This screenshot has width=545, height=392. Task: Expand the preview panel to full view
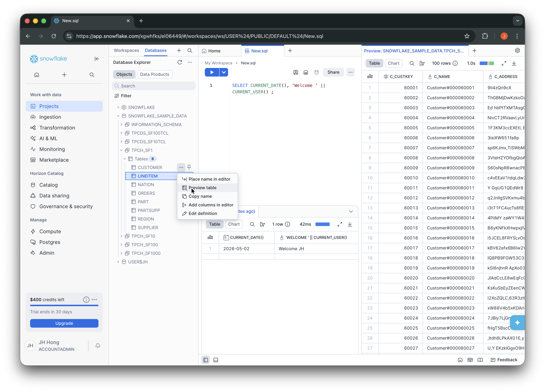pos(504,63)
